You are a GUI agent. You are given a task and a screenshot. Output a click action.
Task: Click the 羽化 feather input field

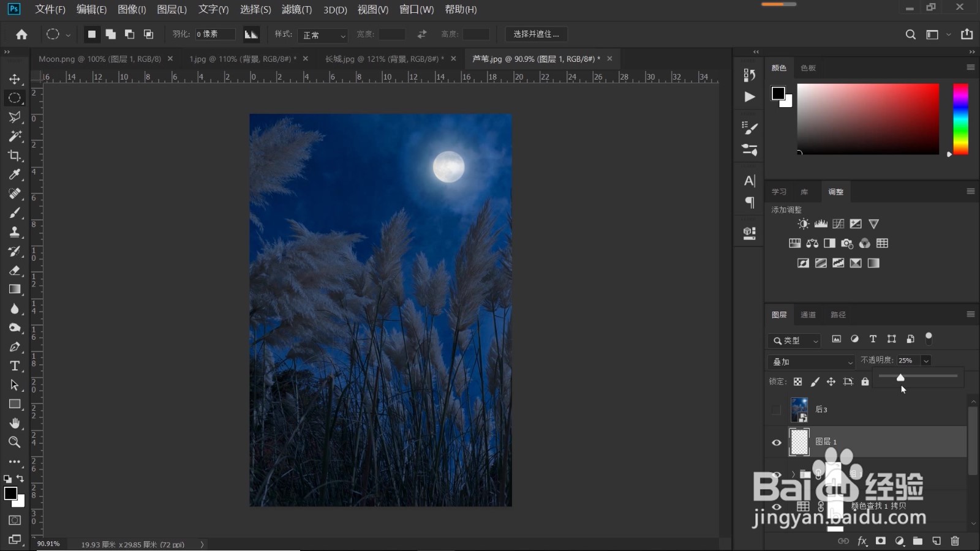[x=215, y=34]
